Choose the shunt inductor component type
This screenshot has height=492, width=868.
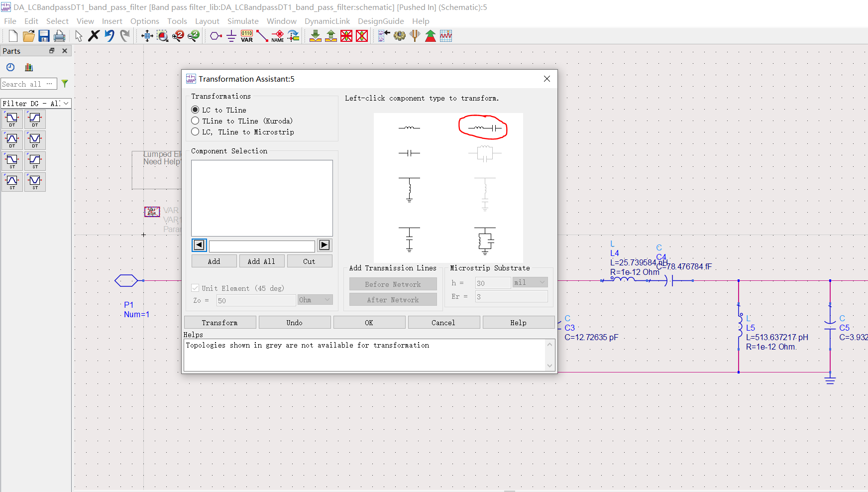click(409, 189)
